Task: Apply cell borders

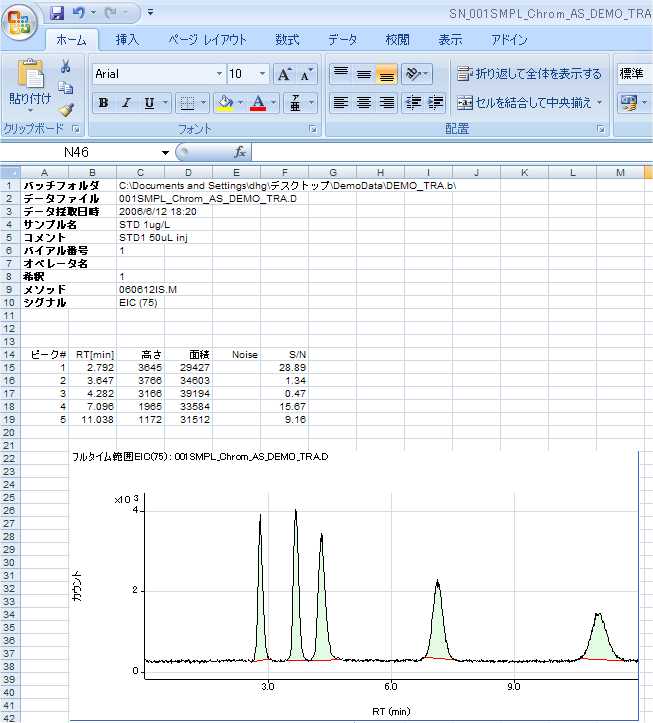Action: coord(187,103)
